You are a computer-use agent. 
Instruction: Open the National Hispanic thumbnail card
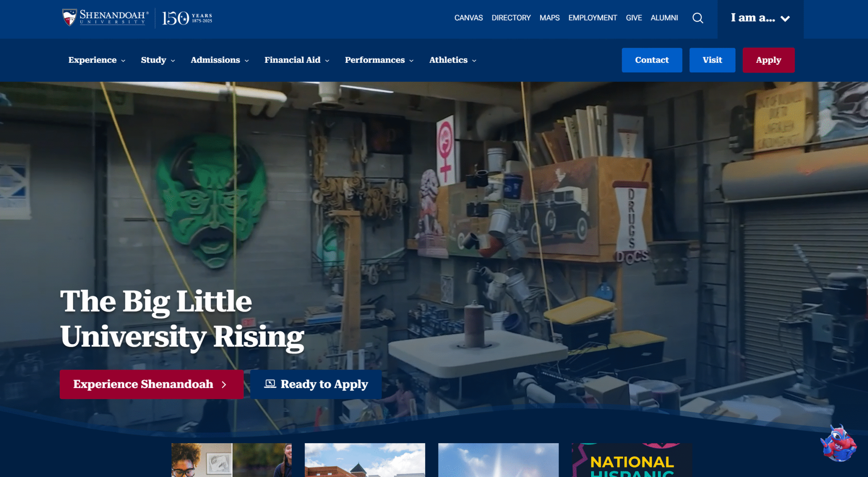pyautogui.click(x=632, y=461)
